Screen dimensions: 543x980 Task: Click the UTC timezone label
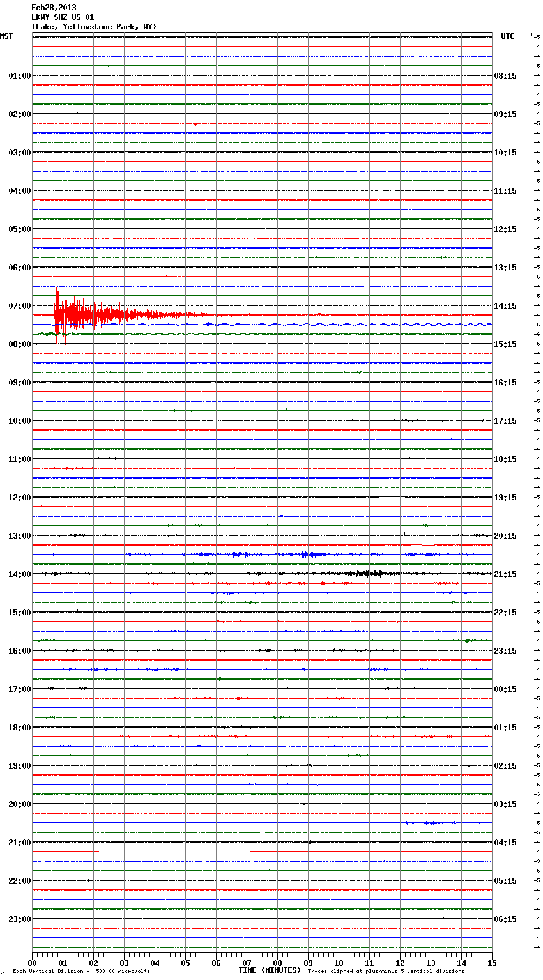(508, 36)
